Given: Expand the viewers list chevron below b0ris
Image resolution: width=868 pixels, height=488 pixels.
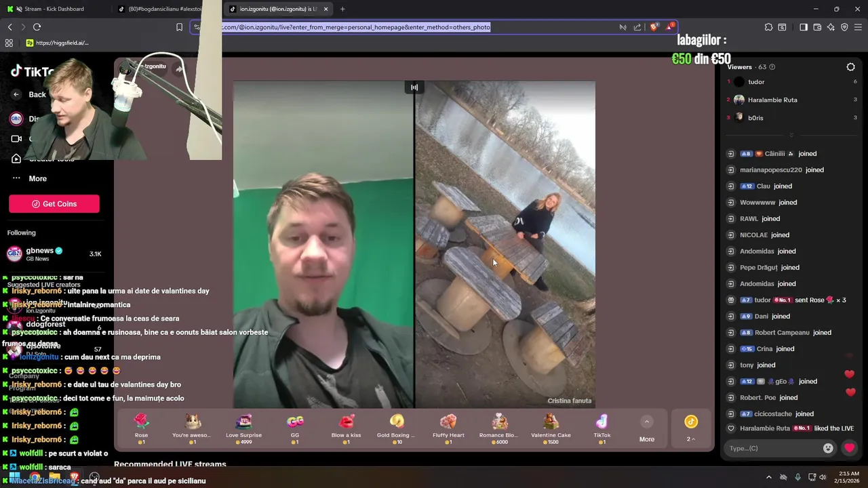Looking at the screenshot, I should click(x=791, y=135).
